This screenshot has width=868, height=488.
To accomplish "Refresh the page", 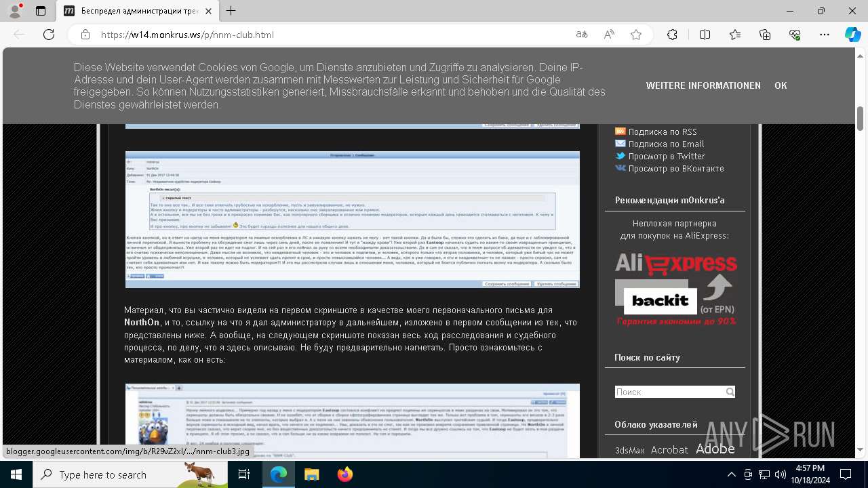I will pos(49,35).
